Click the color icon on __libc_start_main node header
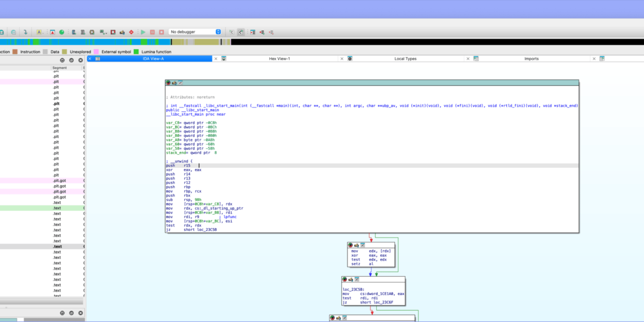Viewport: 644px width, 322px height. point(168,83)
